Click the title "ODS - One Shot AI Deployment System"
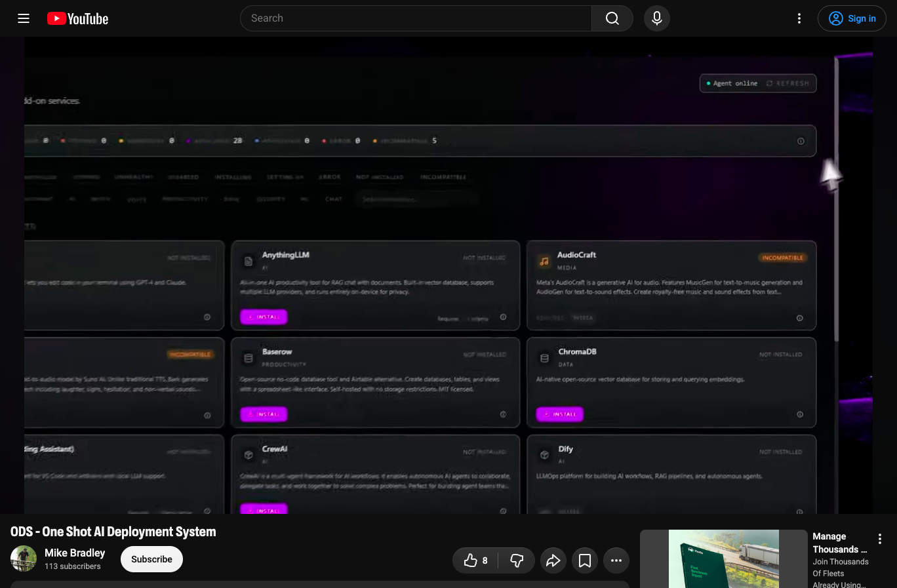The width and height of the screenshot is (897, 588). [x=113, y=532]
